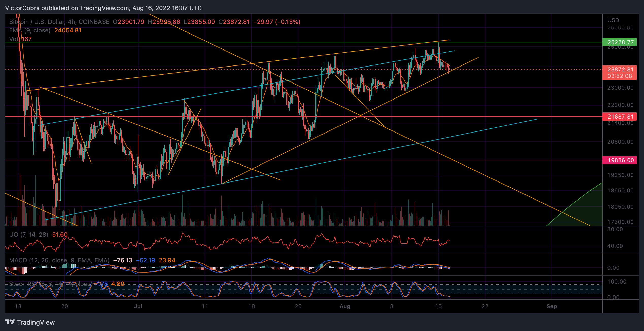Image resolution: width=644 pixels, height=331 pixels.
Task: Click the Jul label on time axis
Action: coord(138,306)
